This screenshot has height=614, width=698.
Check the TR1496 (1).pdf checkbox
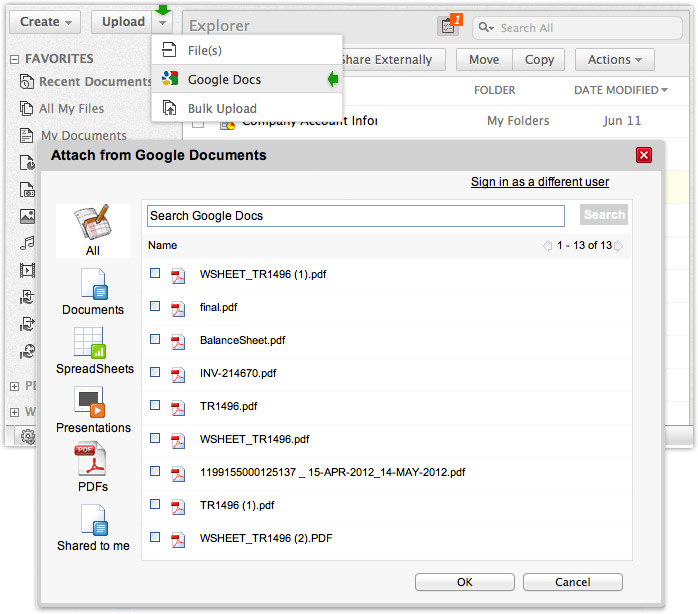pyautogui.click(x=155, y=504)
